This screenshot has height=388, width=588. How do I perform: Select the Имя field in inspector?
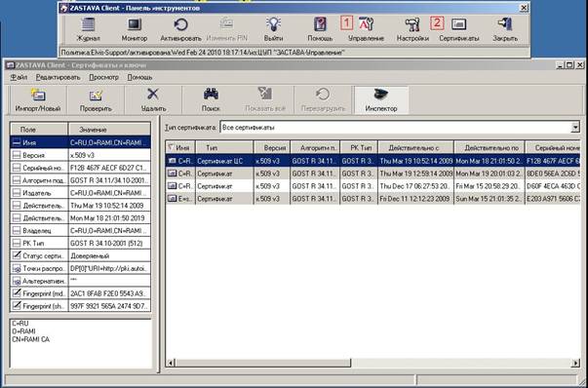[x=80, y=142]
